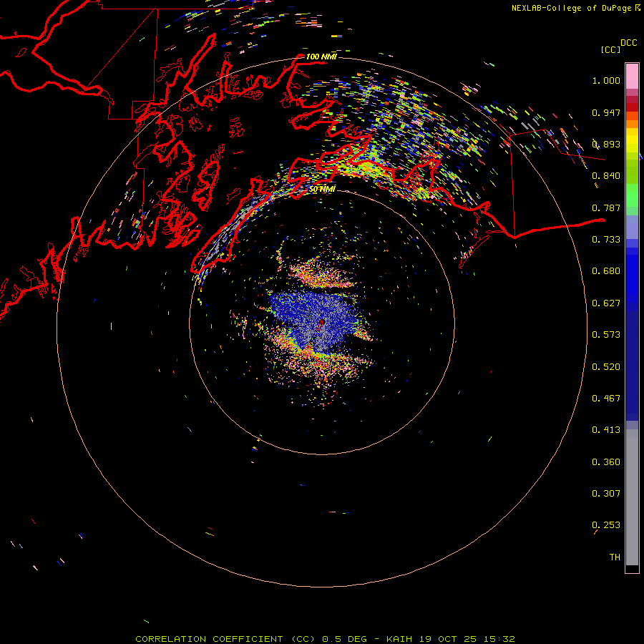Viewport: 644px width, 644px height.
Task: Select the 0.733 scale value
Action: click(x=606, y=240)
